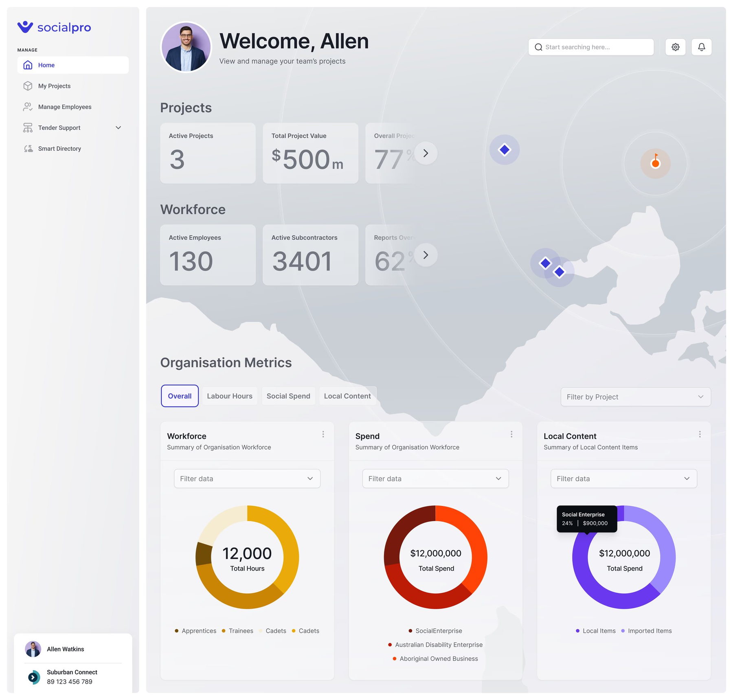Click the Social Enterprise tooltip
733x700 pixels.
click(x=587, y=519)
